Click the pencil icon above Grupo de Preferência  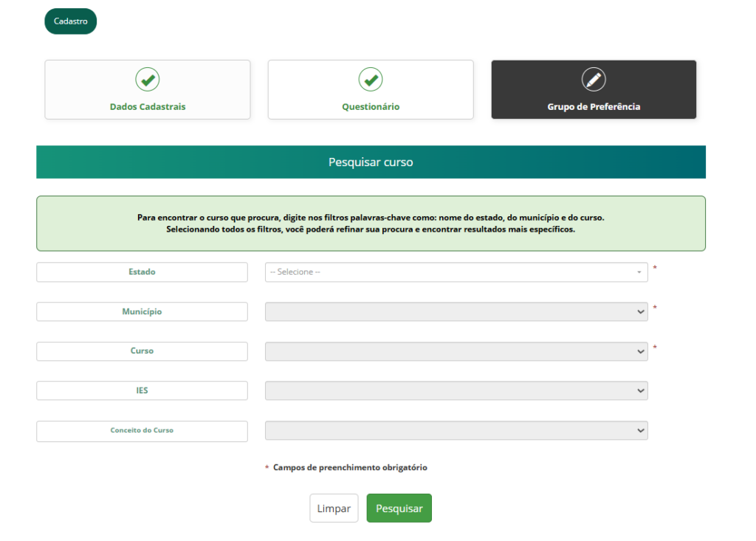click(x=594, y=79)
